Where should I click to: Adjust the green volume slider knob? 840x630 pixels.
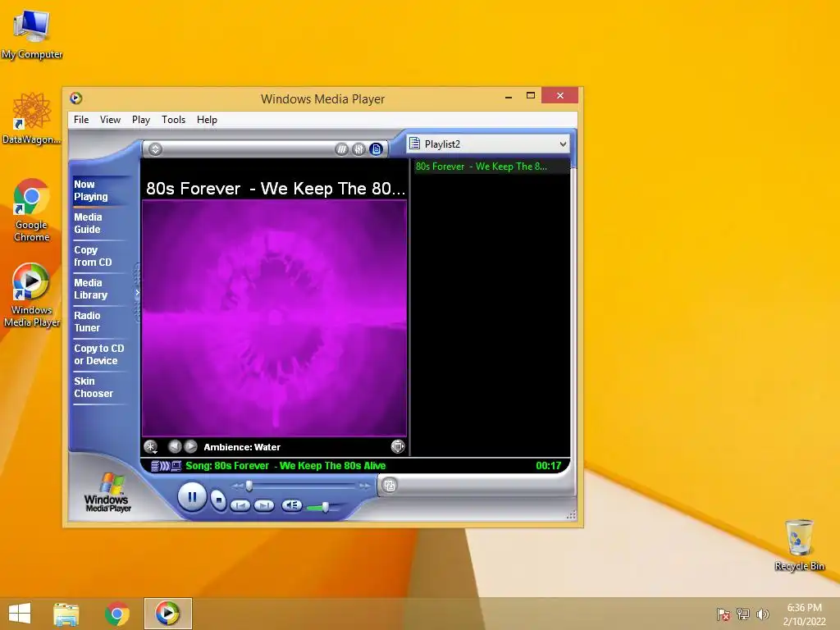click(x=325, y=507)
